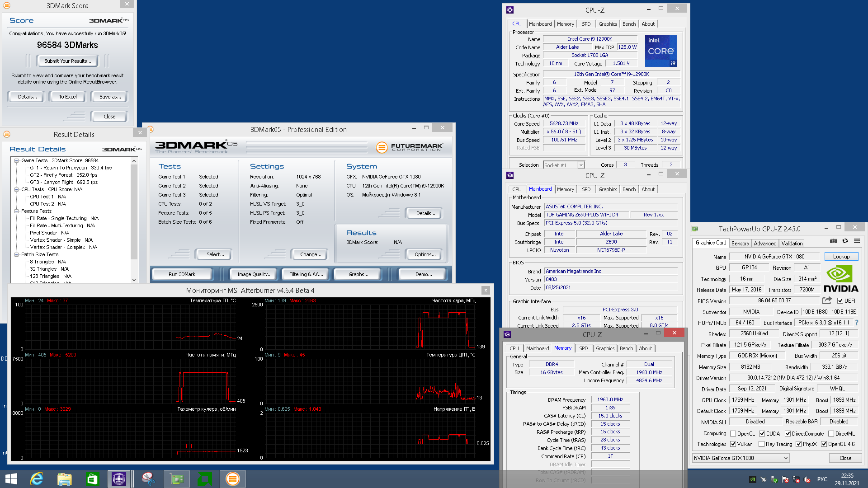Click network status tray icon
Image resolution: width=868 pixels, height=488 pixels.
coord(796,479)
